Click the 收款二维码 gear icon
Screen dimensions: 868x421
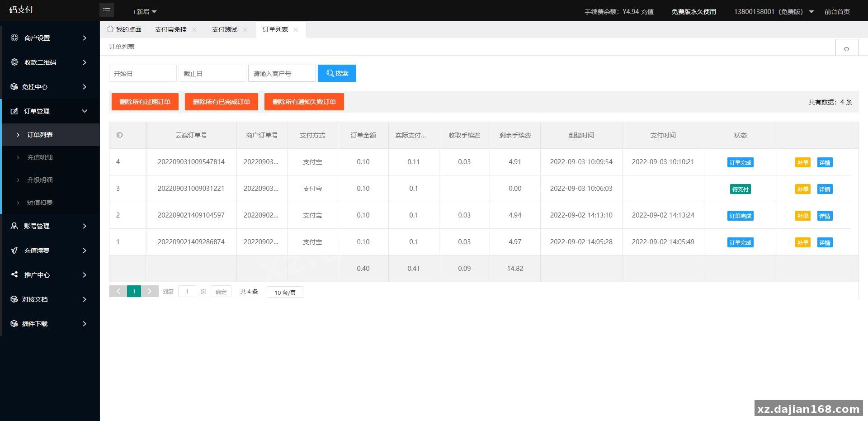tap(14, 62)
